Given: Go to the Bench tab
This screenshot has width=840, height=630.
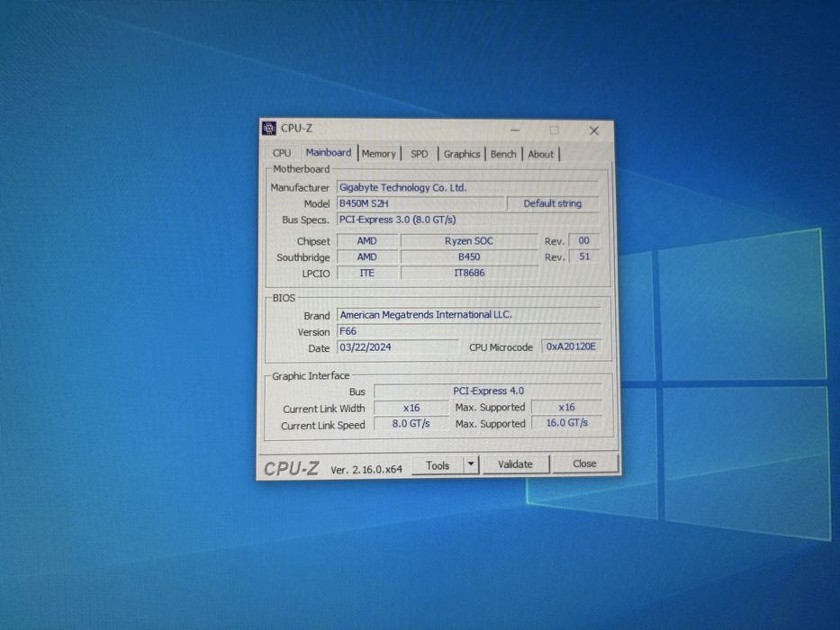Looking at the screenshot, I should tap(503, 154).
